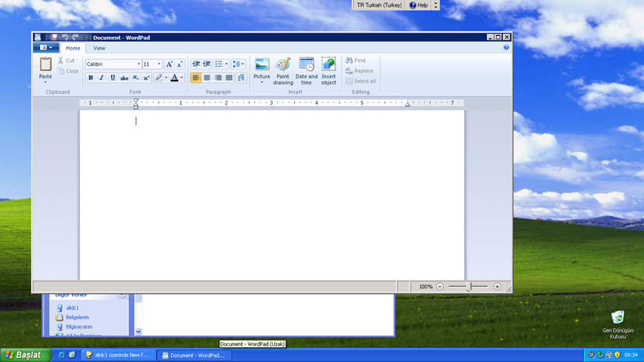This screenshot has height=362, width=644.
Task: Switch to the View ribbon tab
Action: 99,48
